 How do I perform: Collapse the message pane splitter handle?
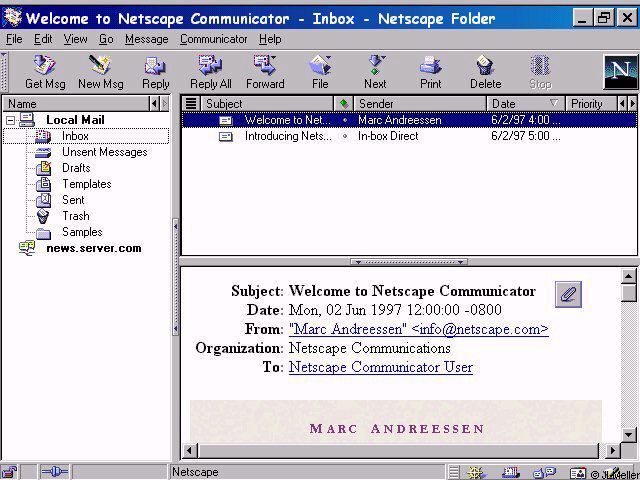pyautogui.click(x=409, y=262)
